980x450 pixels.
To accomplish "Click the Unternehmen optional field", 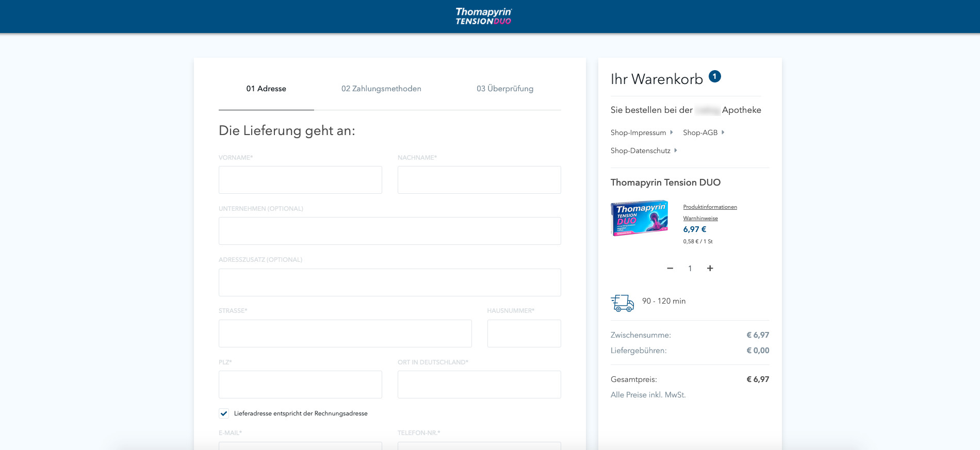I will coord(389,231).
